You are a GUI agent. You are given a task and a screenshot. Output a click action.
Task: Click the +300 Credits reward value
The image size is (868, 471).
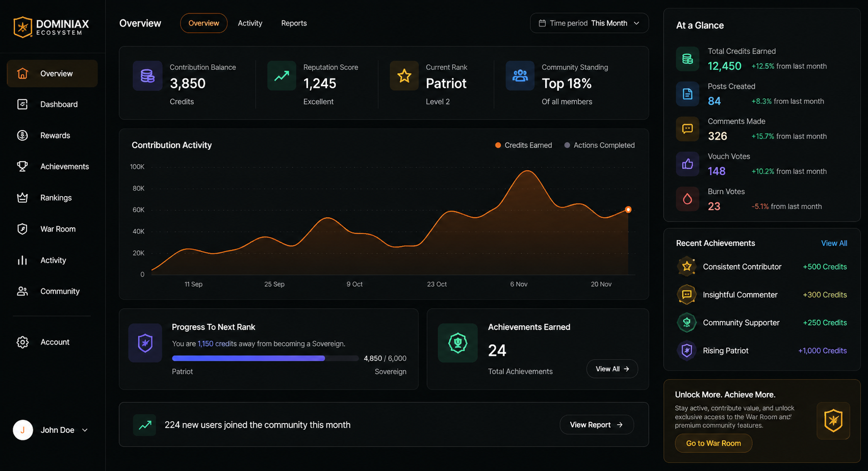(825, 295)
